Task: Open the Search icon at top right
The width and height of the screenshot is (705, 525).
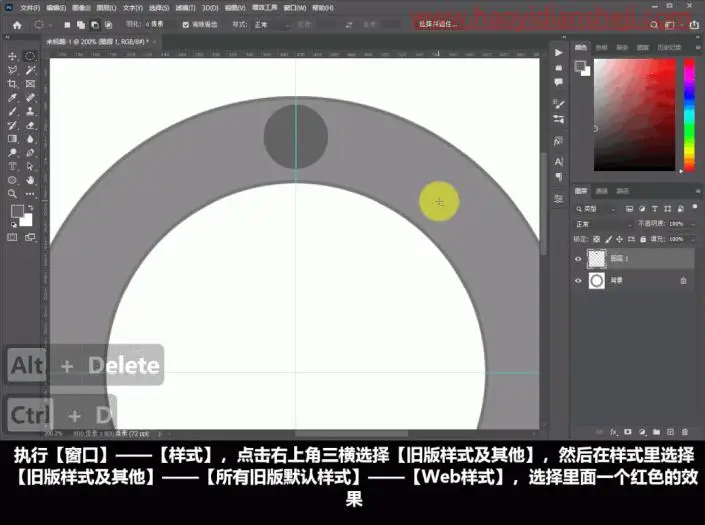Action: click(x=654, y=25)
